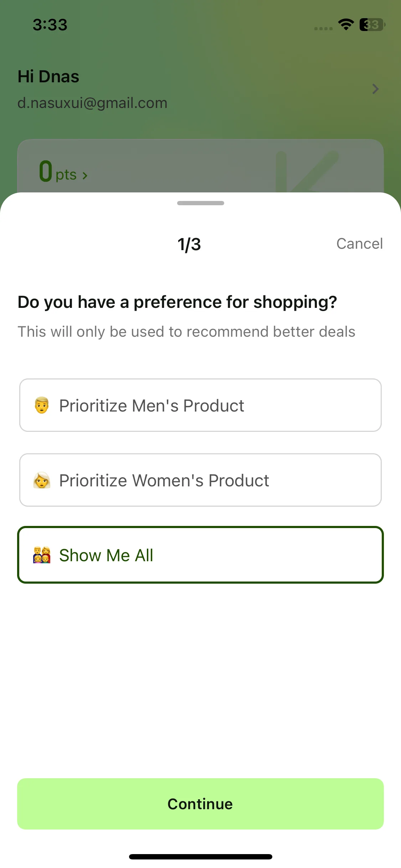Tap the cellular signal dots
Screen dimensions: 401x868
[323, 29]
